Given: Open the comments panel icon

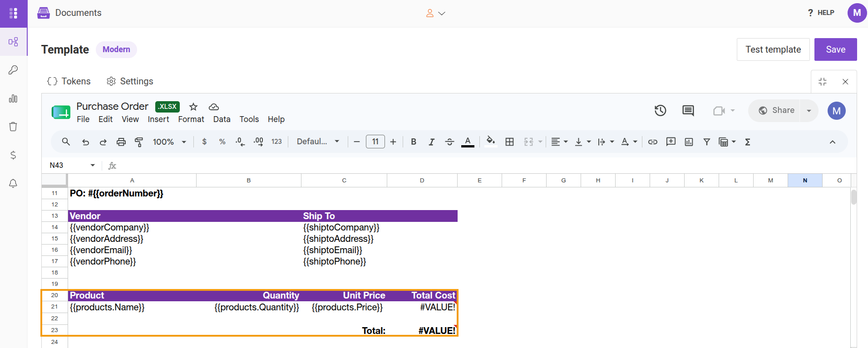Looking at the screenshot, I should tap(688, 110).
